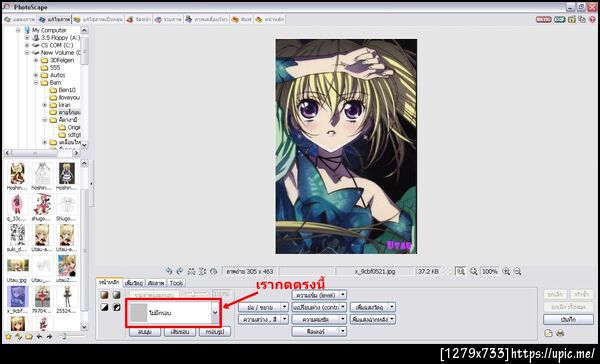The height and width of the screenshot is (364, 600).
Task: Expand the Autos folder node
Action: (36, 75)
